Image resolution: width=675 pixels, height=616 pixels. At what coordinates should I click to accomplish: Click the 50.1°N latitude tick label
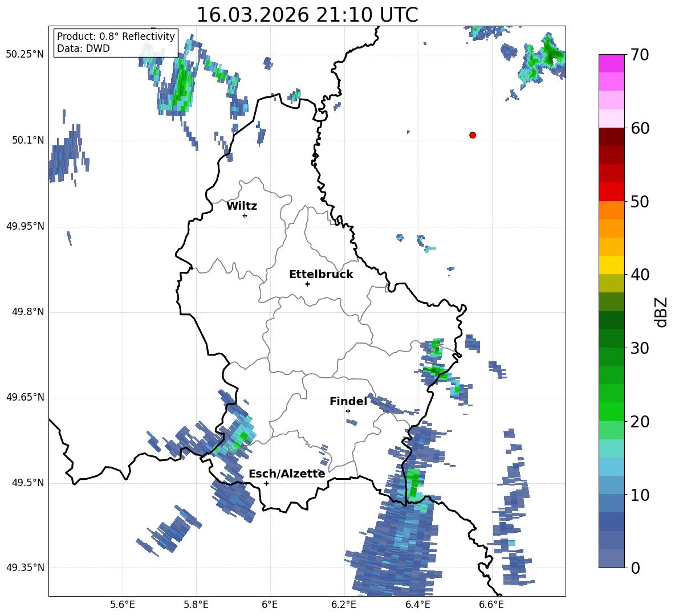click(x=28, y=140)
